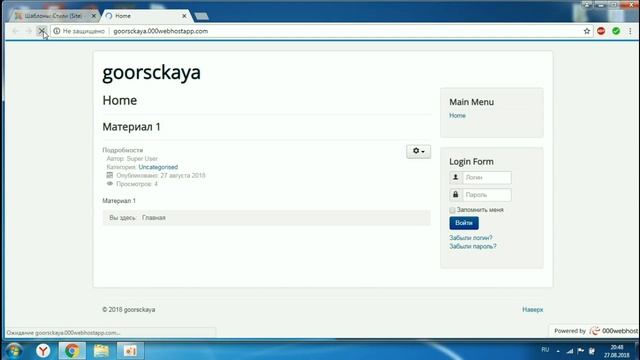Click the Chrome taskbar icon
Image resolution: width=640 pixels, height=360 pixels.
[x=72, y=351]
